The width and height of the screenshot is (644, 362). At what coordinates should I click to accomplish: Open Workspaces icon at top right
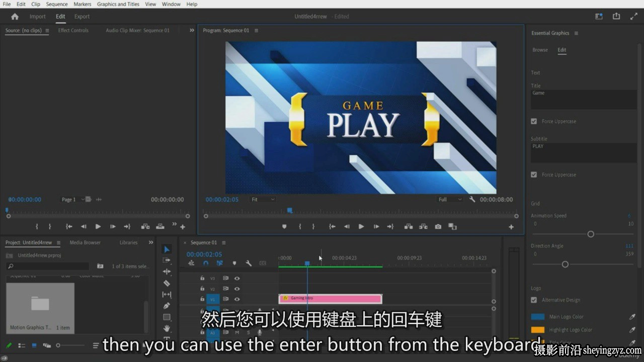click(x=599, y=16)
